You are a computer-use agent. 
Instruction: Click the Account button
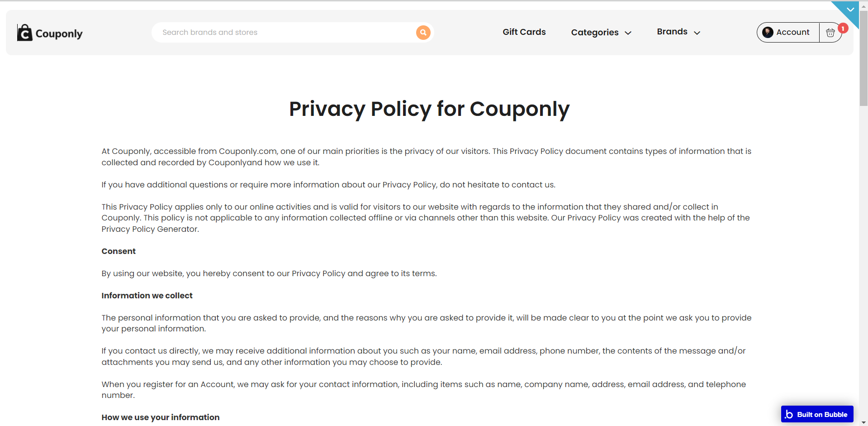(x=788, y=32)
